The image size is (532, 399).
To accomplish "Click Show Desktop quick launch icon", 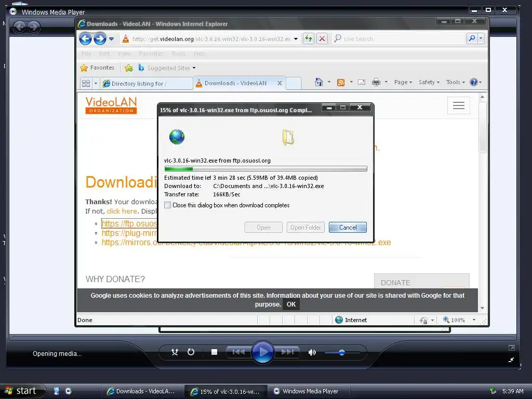I will (57, 391).
